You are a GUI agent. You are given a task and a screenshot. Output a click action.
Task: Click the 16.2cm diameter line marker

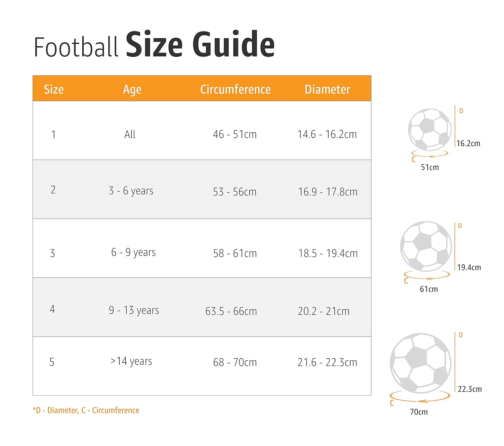click(x=455, y=126)
